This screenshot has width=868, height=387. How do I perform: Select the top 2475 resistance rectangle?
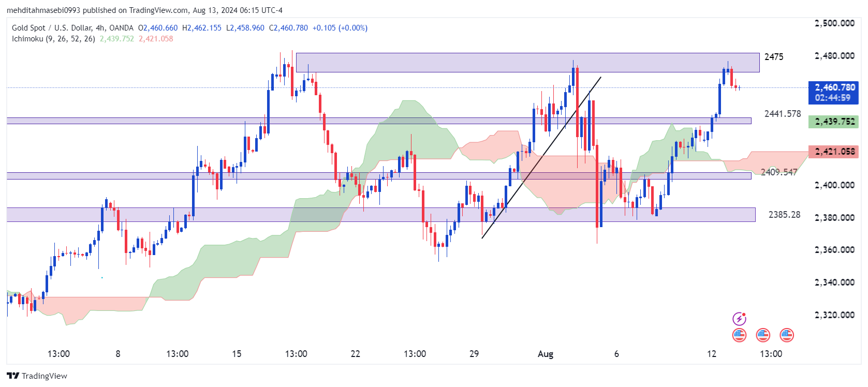527,63
